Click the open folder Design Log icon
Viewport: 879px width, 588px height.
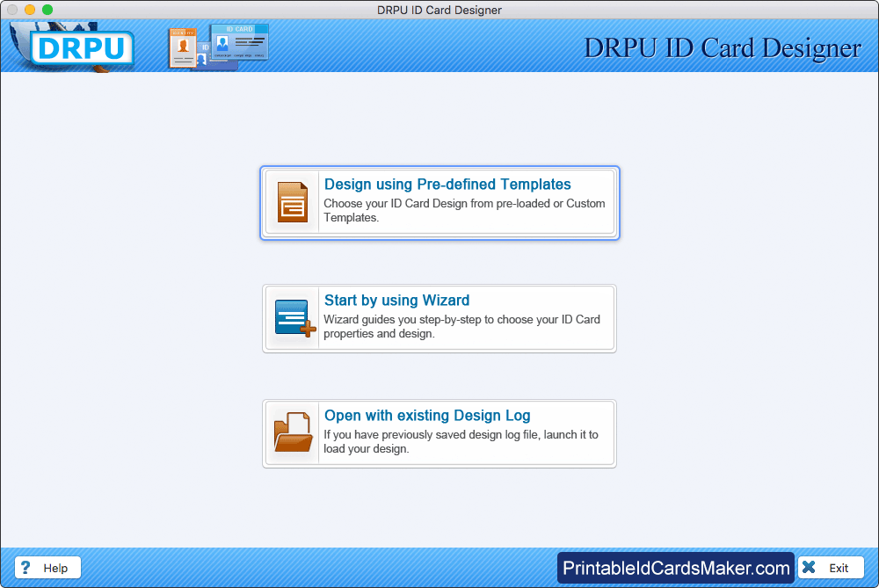click(293, 432)
